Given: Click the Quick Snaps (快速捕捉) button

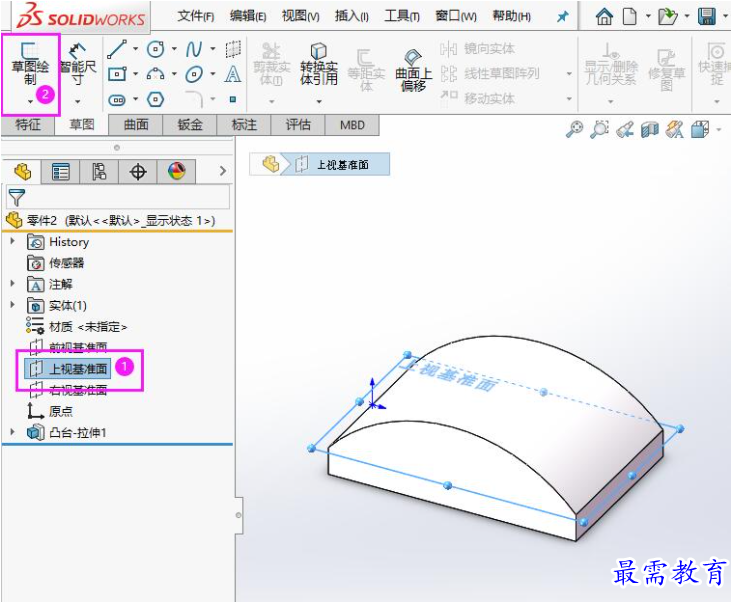Looking at the screenshot, I should (715, 65).
